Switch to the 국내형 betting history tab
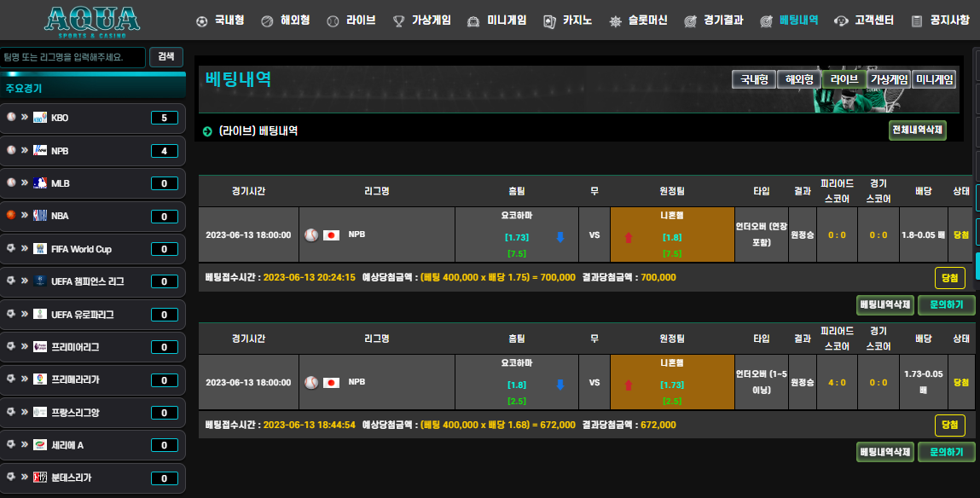 click(x=753, y=79)
